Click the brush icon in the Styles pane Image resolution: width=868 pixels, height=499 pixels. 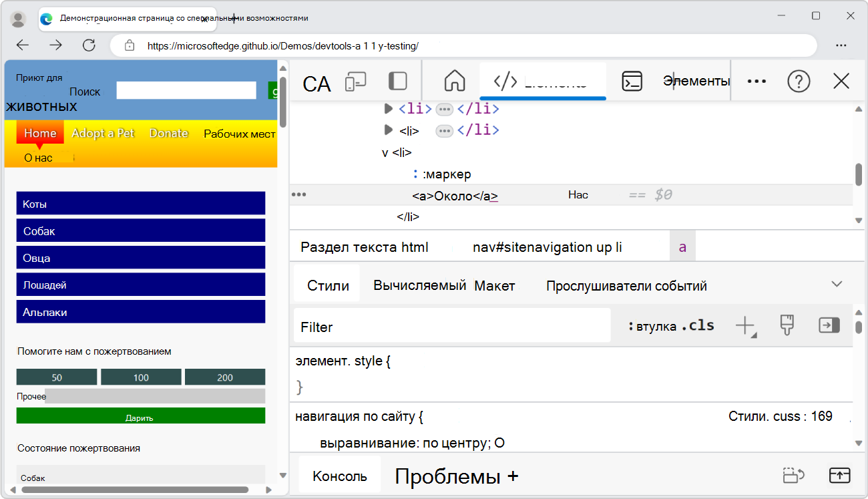tap(787, 325)
